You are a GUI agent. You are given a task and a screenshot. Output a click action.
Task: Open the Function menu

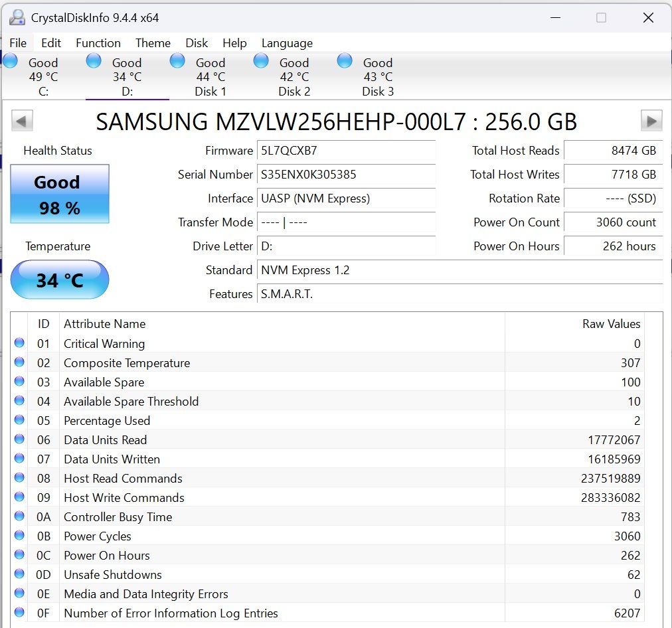[98, 43]
